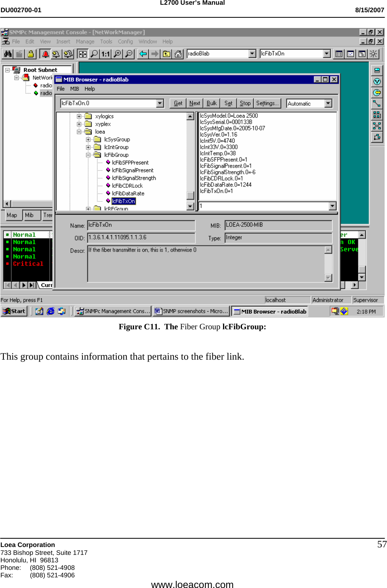Toggle the map lock padlock icon
The width and height of the screenshot is (387, 588).
30,54
